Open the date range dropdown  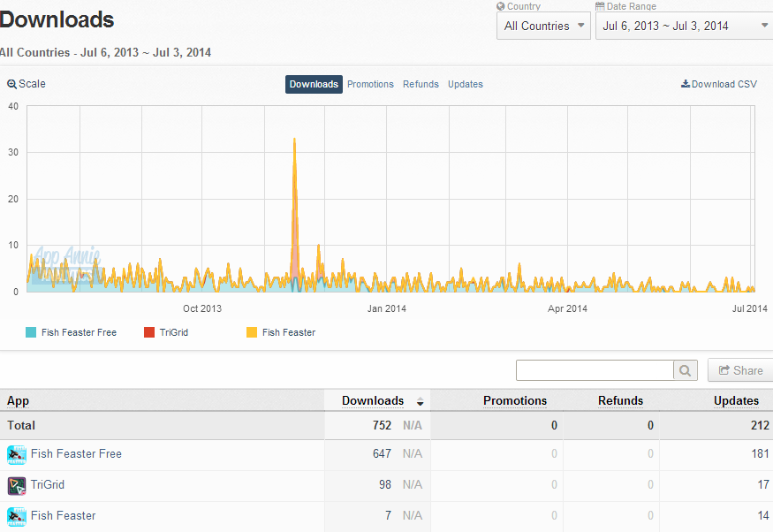686,27
